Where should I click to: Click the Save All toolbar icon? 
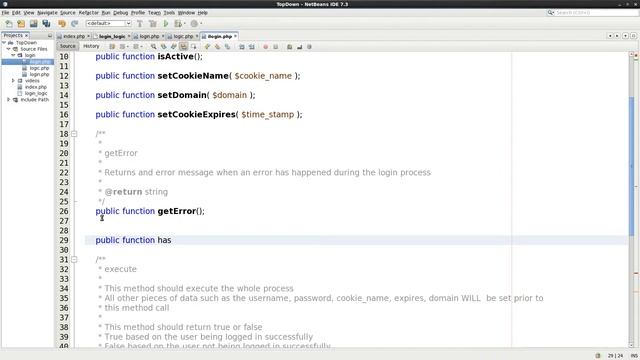[46, 24]
